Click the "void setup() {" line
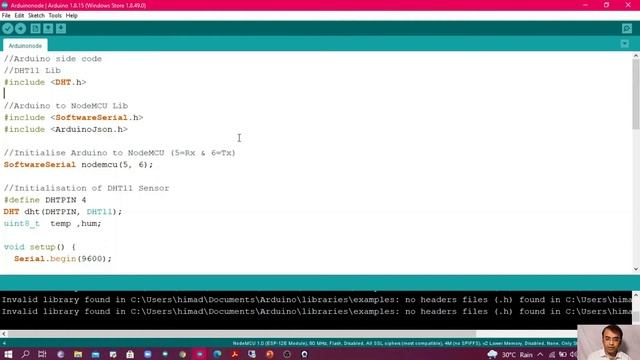The height and width of the screenshot is (360, 640). coord(40,247)
